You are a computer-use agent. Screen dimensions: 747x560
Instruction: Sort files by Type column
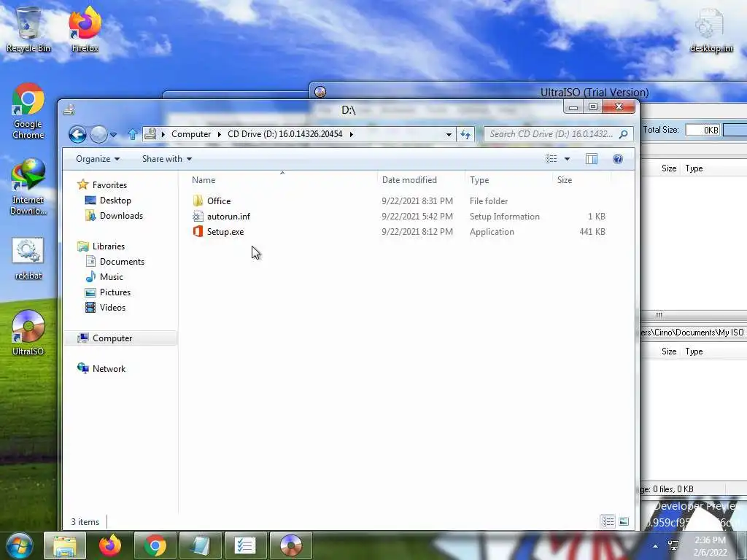click(x=479, y=180)
